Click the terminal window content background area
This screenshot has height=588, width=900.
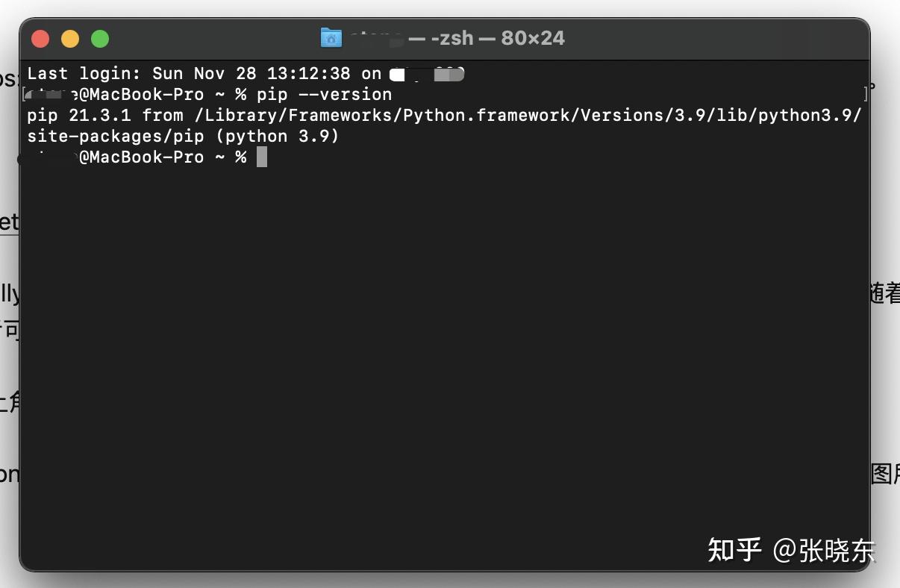(448, 336)
